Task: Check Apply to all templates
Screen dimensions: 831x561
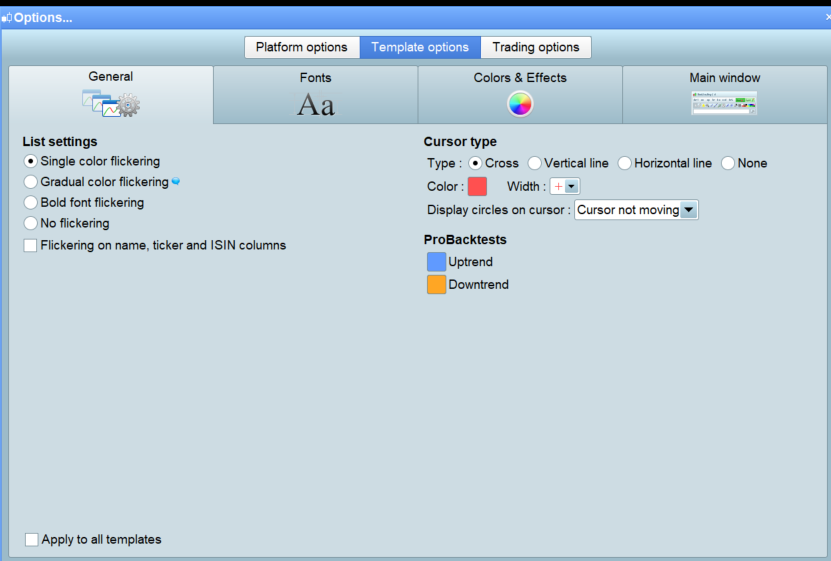Action: tap(32, 539)
